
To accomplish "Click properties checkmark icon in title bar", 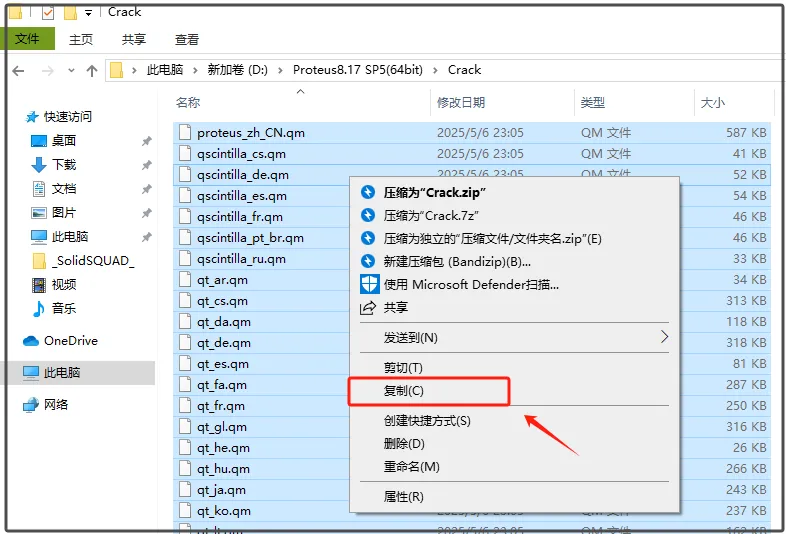I will (48, 13).
